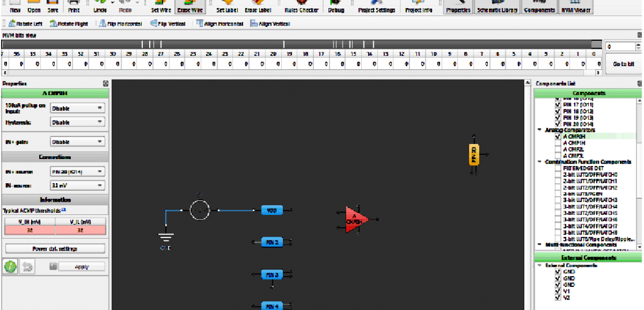Open the 100uA pullup on input dropdown
The width and height of the screenshot is (644, 310).
click(x=77, y=108)
